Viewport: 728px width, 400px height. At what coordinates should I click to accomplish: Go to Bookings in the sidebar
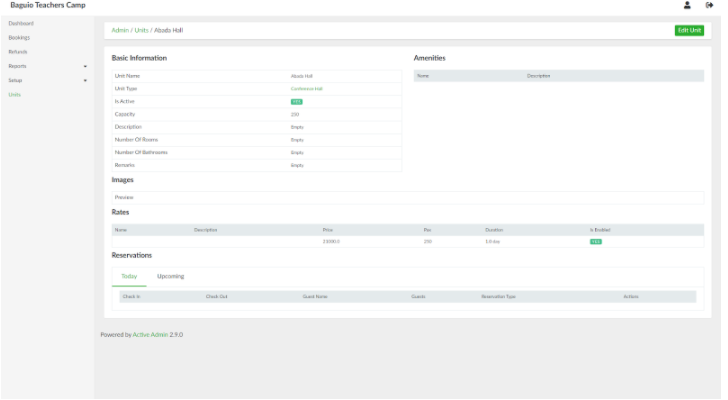pos(19,37)
